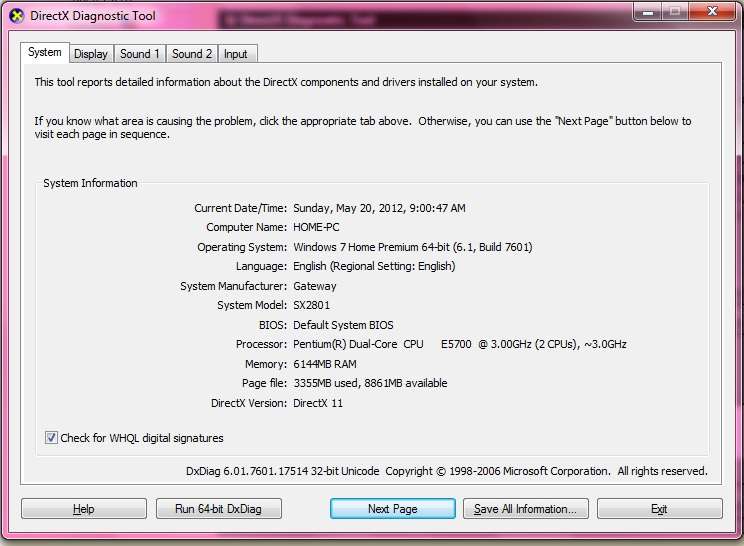
Task: Go to the Input tab
Action: coord(236,54)
